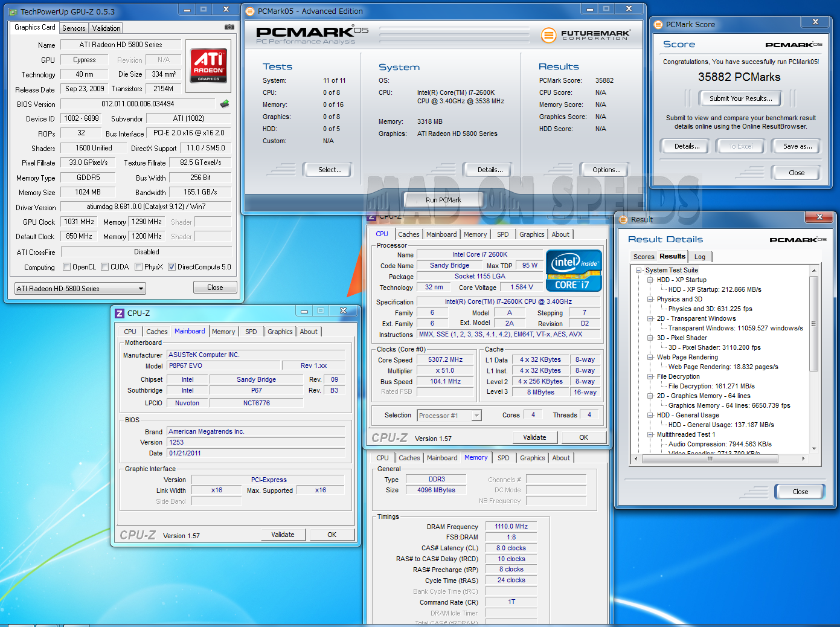840x627 pixels.
Task: Enable the OpenCL checkbox in GPU-Z
Action: (66, 267)
